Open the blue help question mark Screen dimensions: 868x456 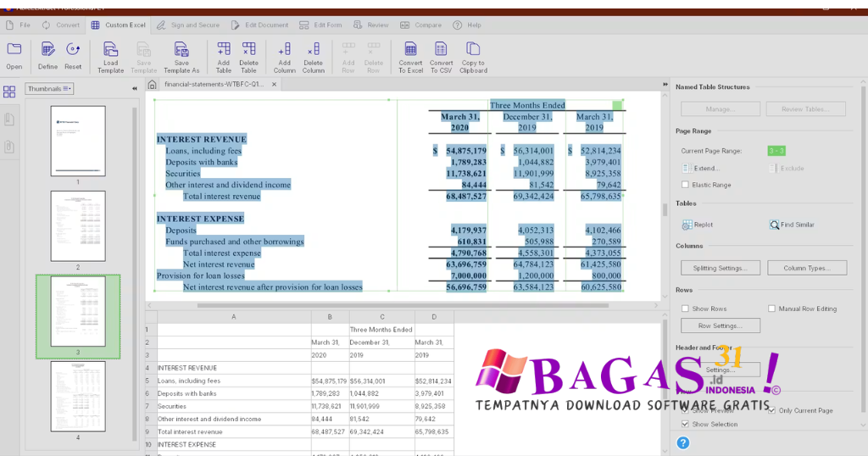[683, 442]
